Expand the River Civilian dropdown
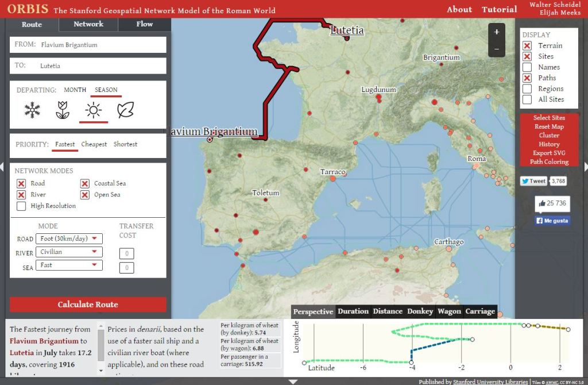Screen dimensions: 588x385 pyautogui.click(x=69, y=252)
